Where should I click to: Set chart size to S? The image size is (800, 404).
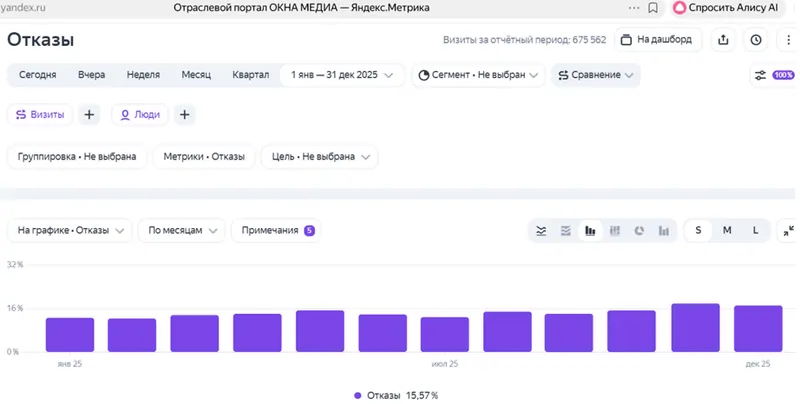pos(698,231)
